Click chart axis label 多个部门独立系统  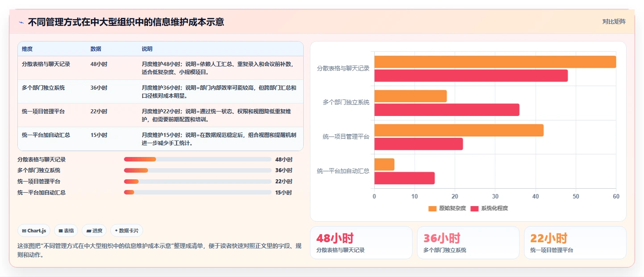(x=346, y=103)
